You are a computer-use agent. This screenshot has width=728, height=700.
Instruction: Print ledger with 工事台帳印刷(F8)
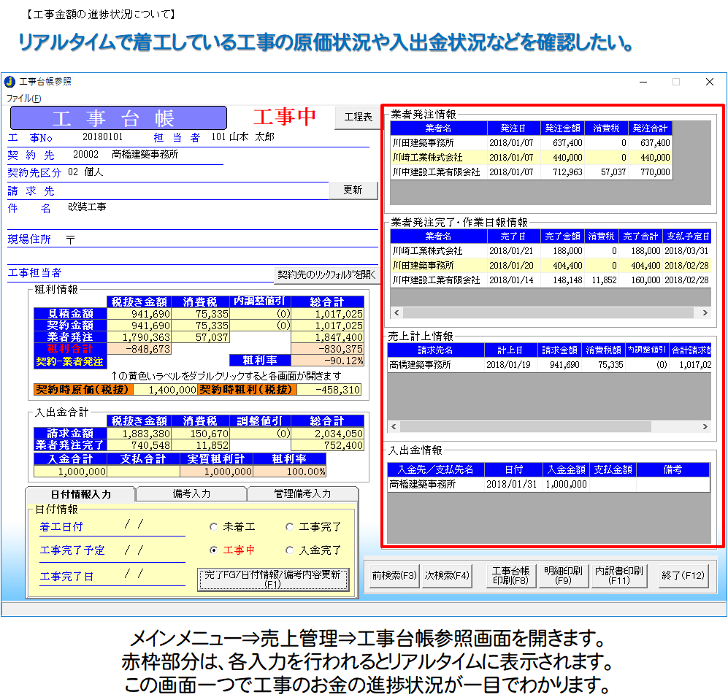click(510, 575)
